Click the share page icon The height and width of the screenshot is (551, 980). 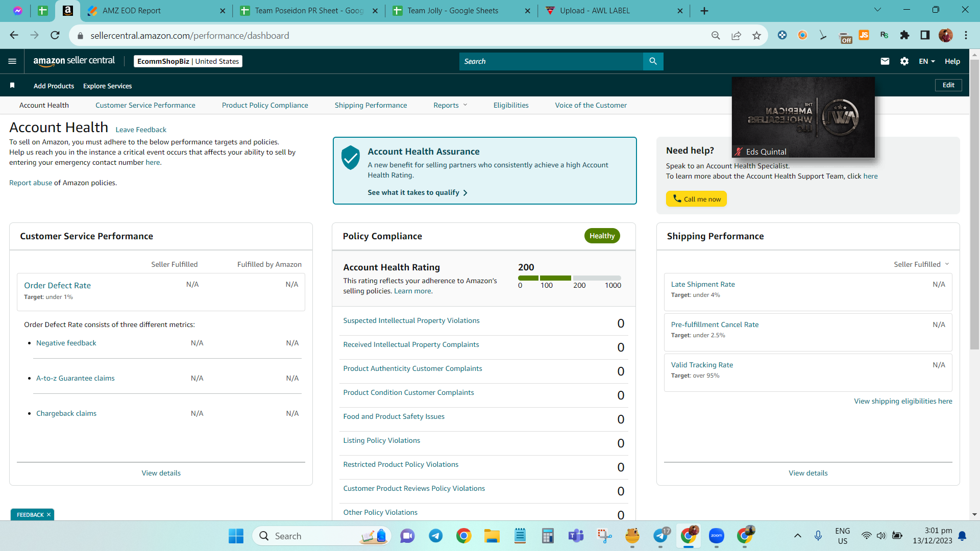(736, 35)
